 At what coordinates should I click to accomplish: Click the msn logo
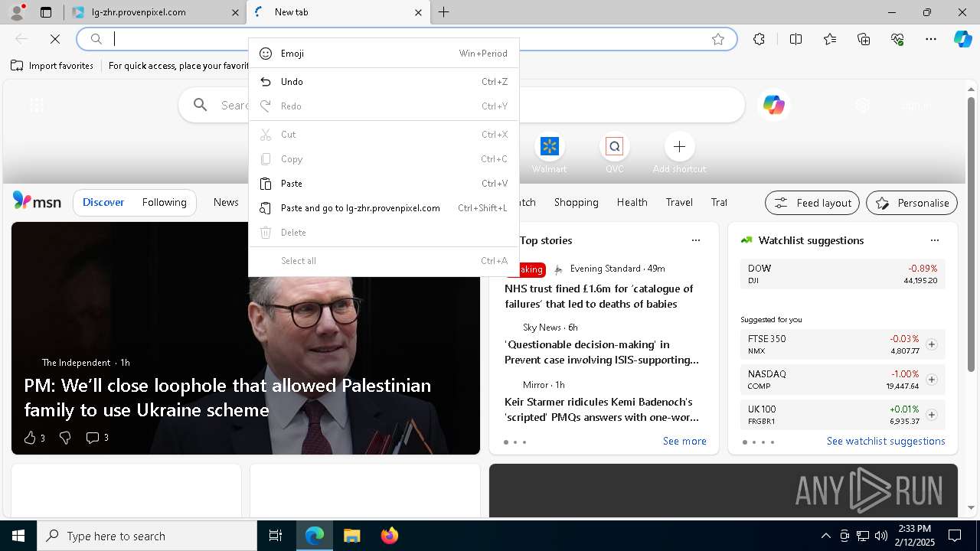pyautogui.click(x=37, y=201)
